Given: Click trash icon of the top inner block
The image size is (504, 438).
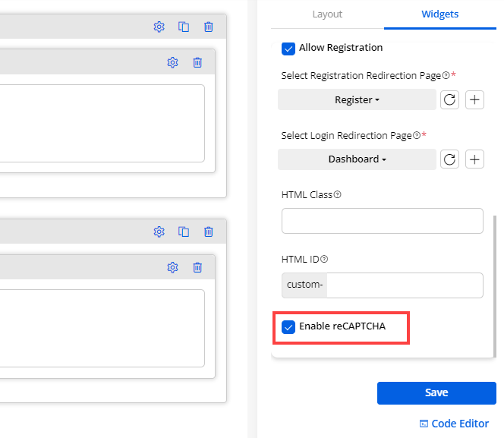Looking at the screenshot, I should (197, 62).
